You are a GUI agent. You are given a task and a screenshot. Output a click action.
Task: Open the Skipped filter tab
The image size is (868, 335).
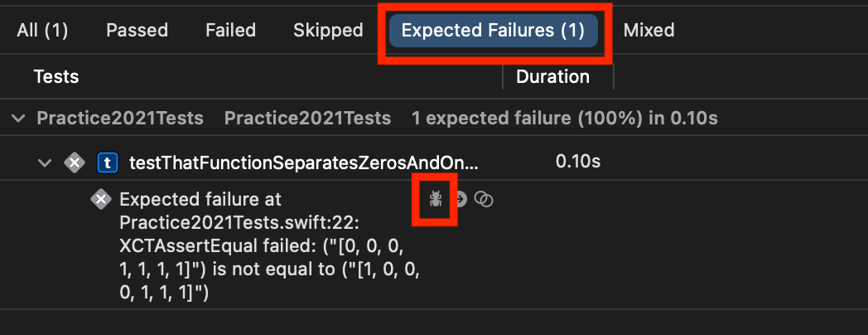coord(328,30)
